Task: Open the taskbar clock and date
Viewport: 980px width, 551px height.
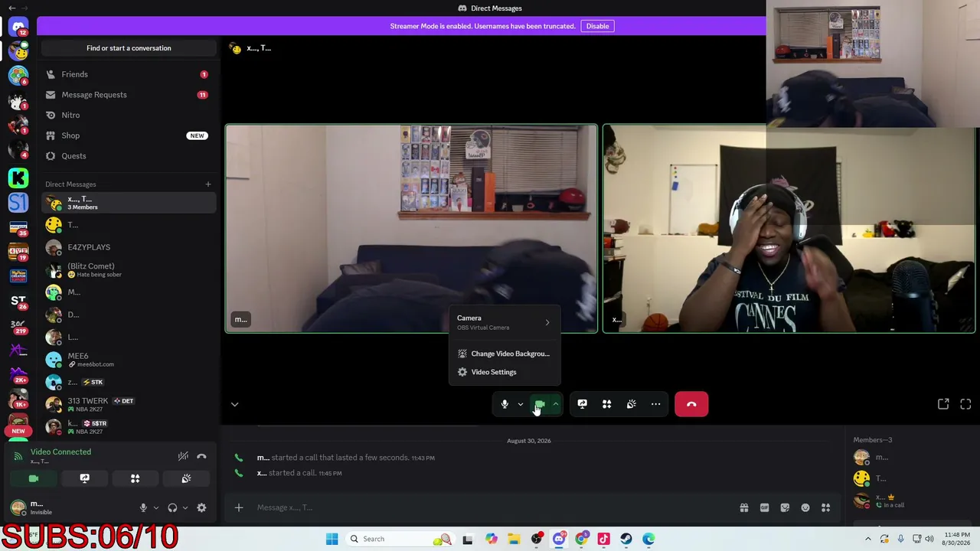Action: tap(958, 539)
